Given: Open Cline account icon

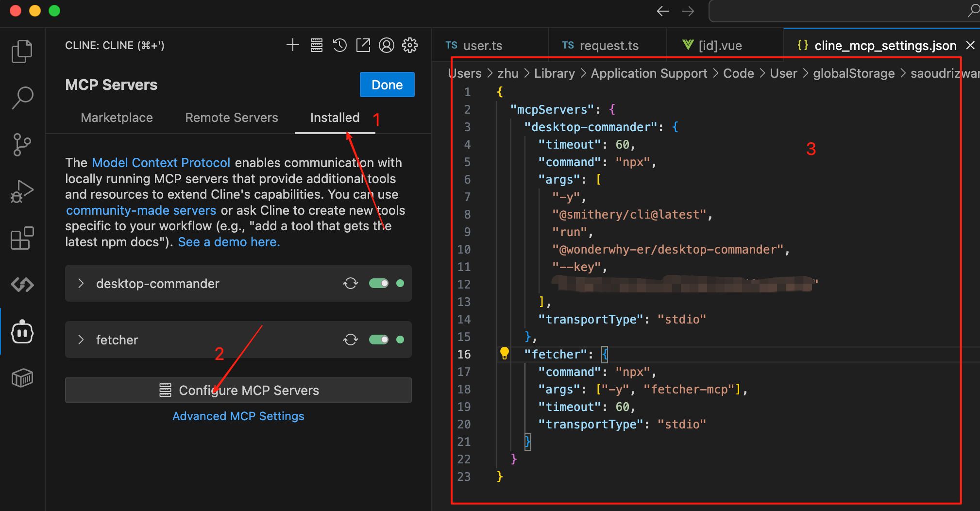Looking at the screenshot, I should 387,45.
